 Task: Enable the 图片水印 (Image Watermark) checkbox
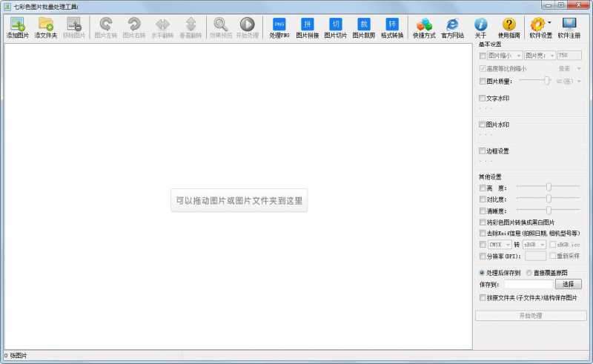coord(483,125)
